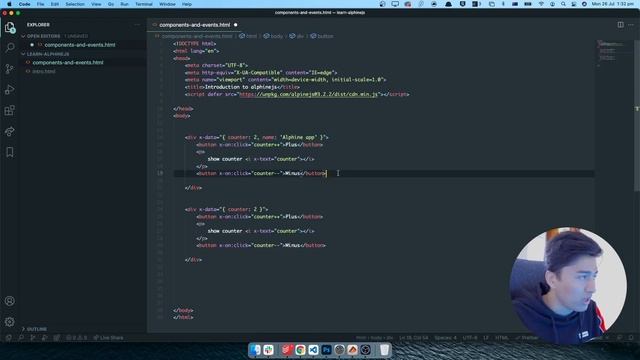
Task: Open Control Center in the menu bar
Action: click(574, 4)
